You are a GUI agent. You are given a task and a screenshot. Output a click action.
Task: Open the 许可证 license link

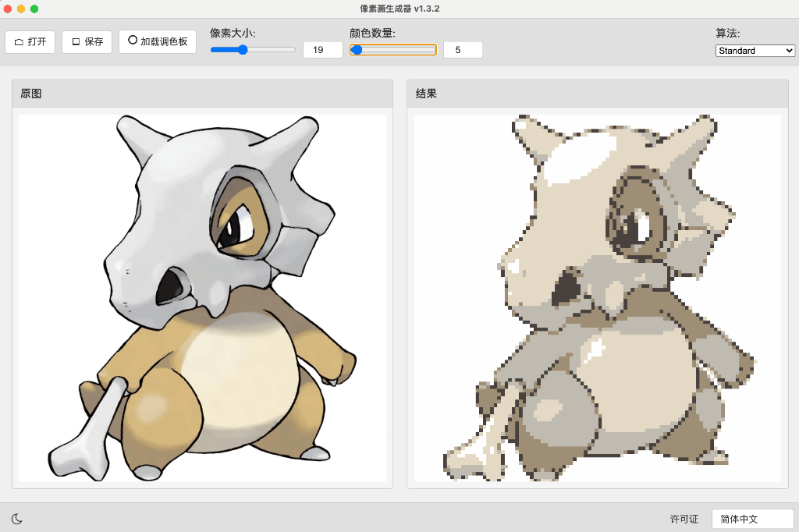pyautogui.click(x=684, y=519)
